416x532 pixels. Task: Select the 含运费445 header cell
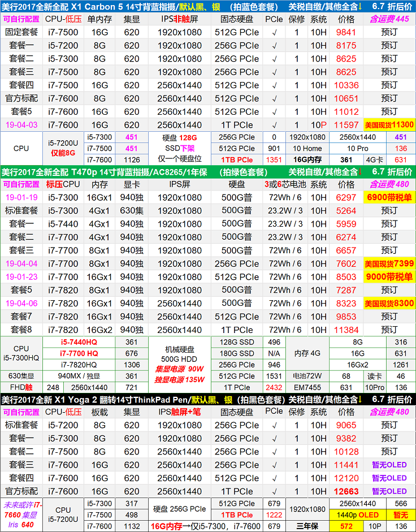pyautogui.click(x=389, y=19)
